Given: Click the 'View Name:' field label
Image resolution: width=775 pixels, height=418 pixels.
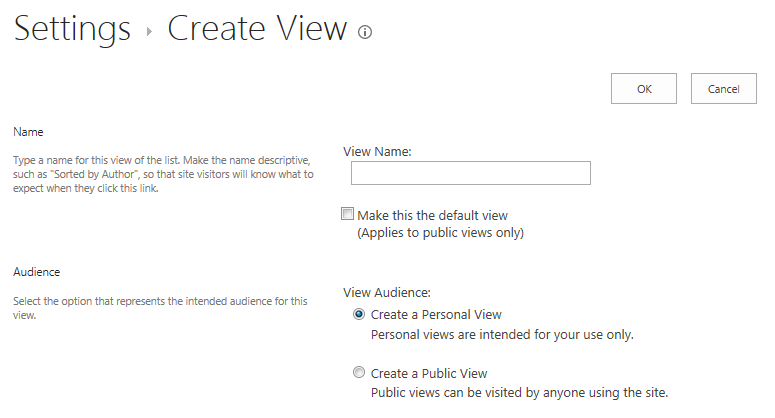Looking at the screenshot, I should [377, 152].
